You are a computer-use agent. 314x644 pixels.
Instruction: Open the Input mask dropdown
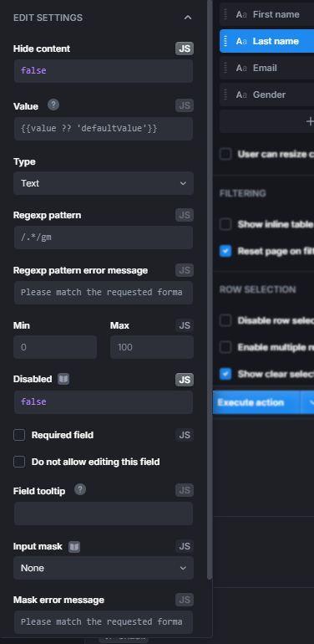pyautogui.click(x=104, y=568)
